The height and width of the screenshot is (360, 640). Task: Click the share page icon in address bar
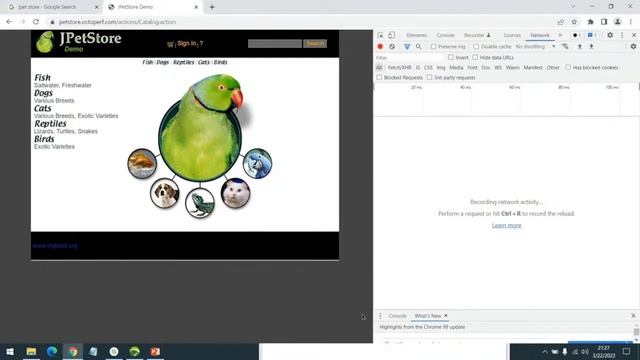(x=561, y=22)
